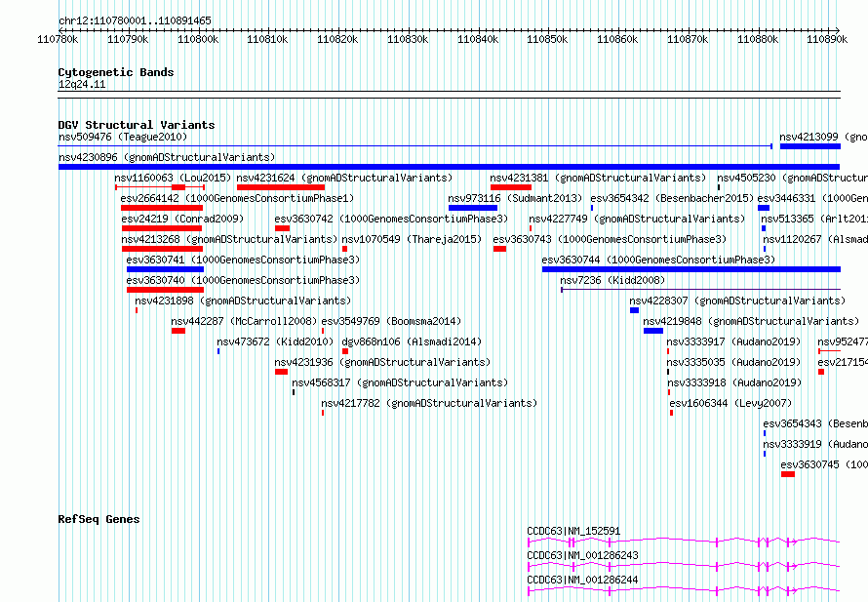Image resolution: width=868 pixels, height=602 pixels.
Task: Click CCDC63|NM_001286244 transcript label
Action: (x=582, y=580)
